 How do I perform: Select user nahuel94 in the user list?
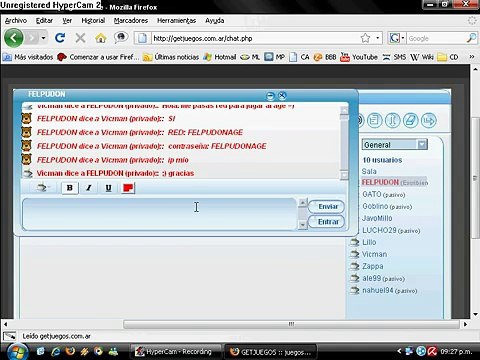[x=383, y=290]
